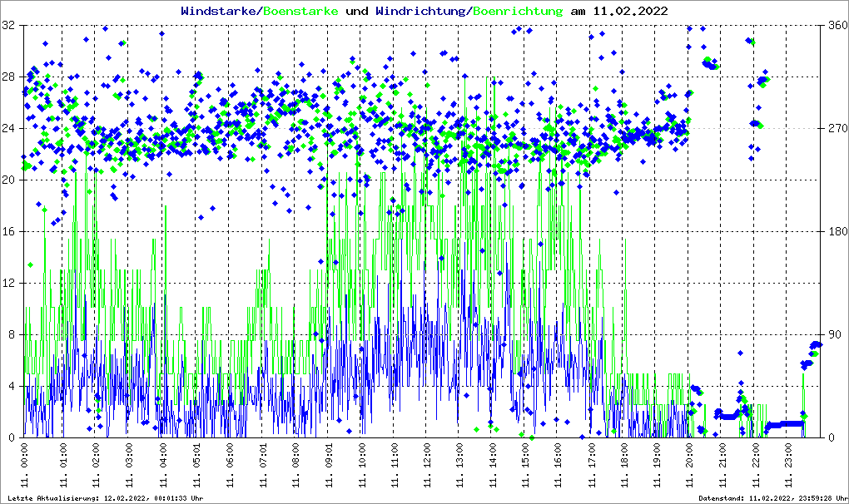
Task: Click the "32" label on left axis
Action: pos(10,26)
